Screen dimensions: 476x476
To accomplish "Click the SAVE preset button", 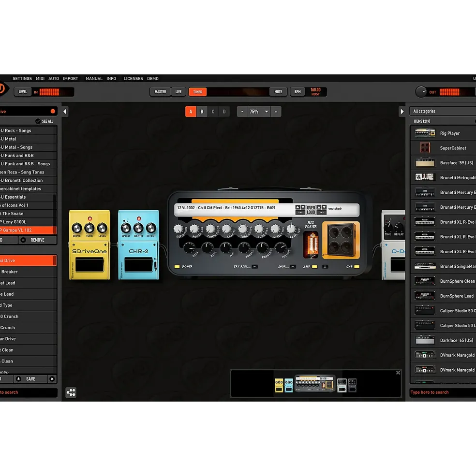I will [30, 379].
